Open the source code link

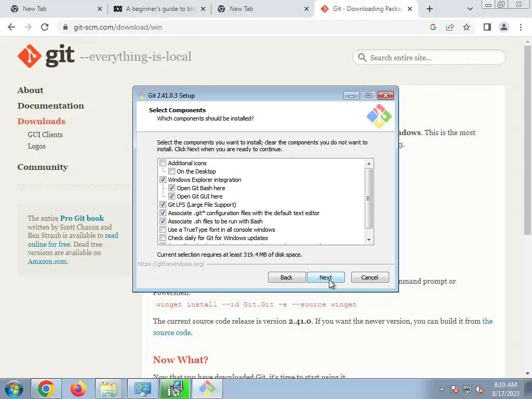tap(323, 327)
